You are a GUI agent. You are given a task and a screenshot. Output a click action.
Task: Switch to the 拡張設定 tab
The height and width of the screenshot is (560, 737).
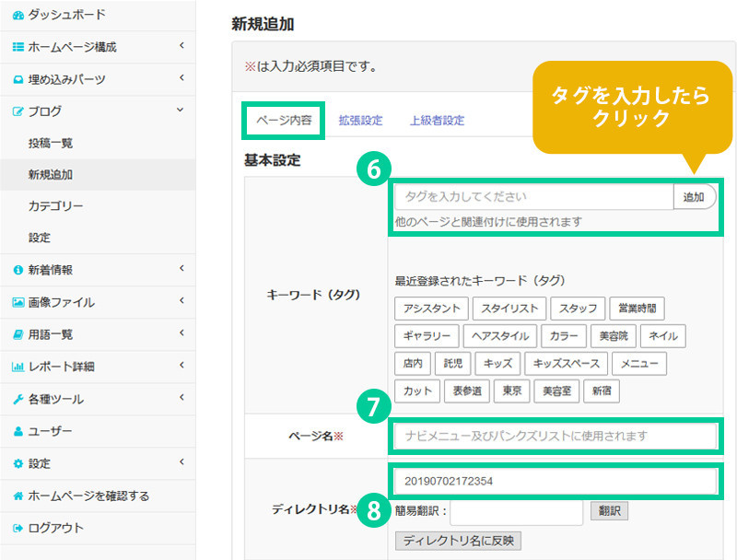[x=360, y=120]
